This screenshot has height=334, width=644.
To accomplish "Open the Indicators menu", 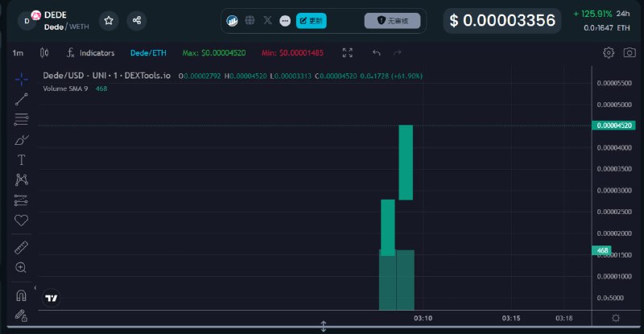I will tap(90, 53).
